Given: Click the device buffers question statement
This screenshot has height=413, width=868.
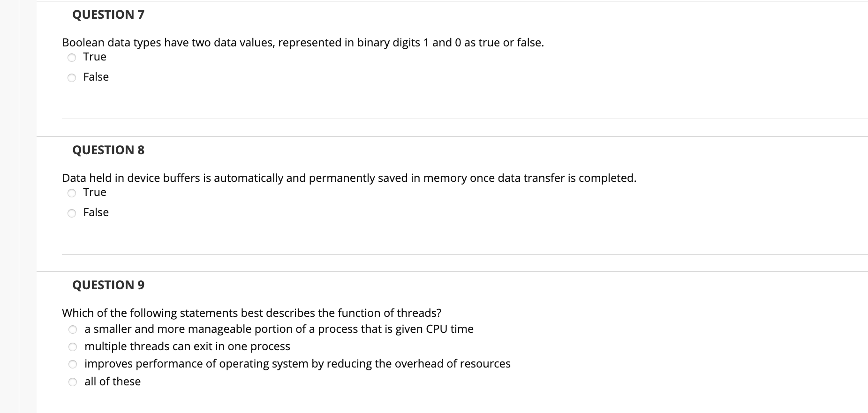Looking at the screenshot, I should pos(349,178).
